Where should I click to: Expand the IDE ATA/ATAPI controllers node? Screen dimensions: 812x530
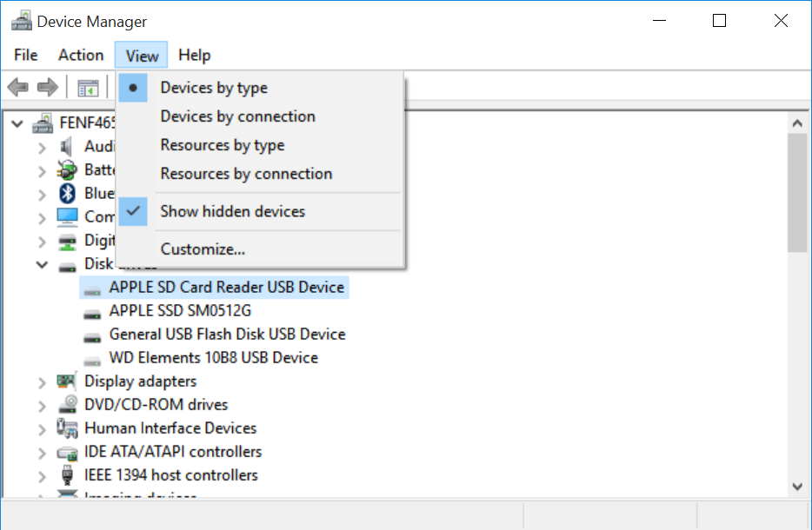coord(42,452)
